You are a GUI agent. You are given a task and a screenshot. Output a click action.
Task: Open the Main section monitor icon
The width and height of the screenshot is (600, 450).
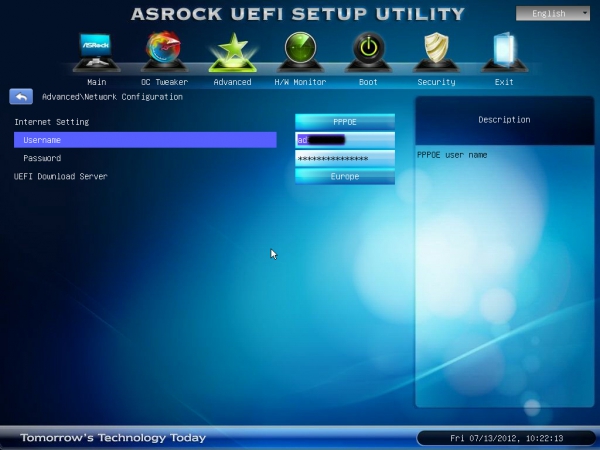pyautogui.click(x=96, y=52)
